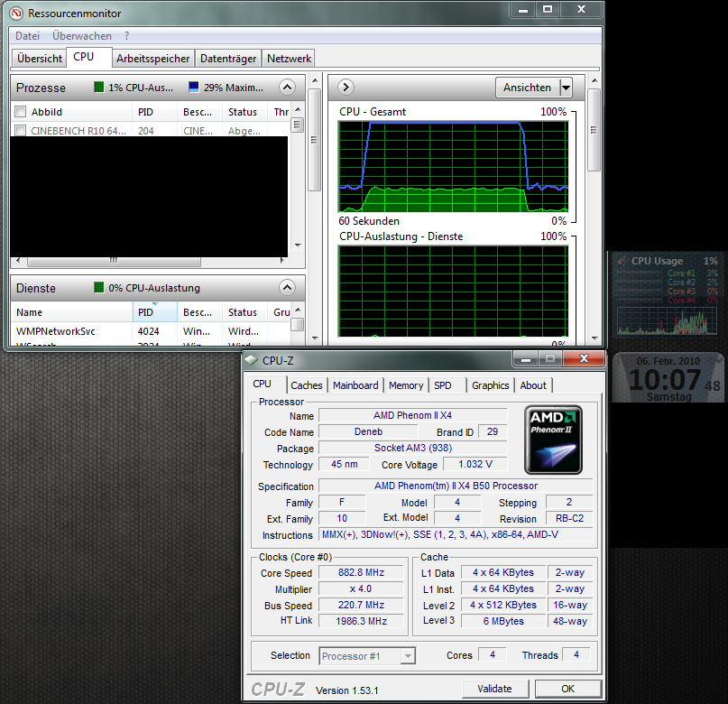Switch to the Netzwerk tab
This screenshot has width=728, height=704.
tap(289, 59)
